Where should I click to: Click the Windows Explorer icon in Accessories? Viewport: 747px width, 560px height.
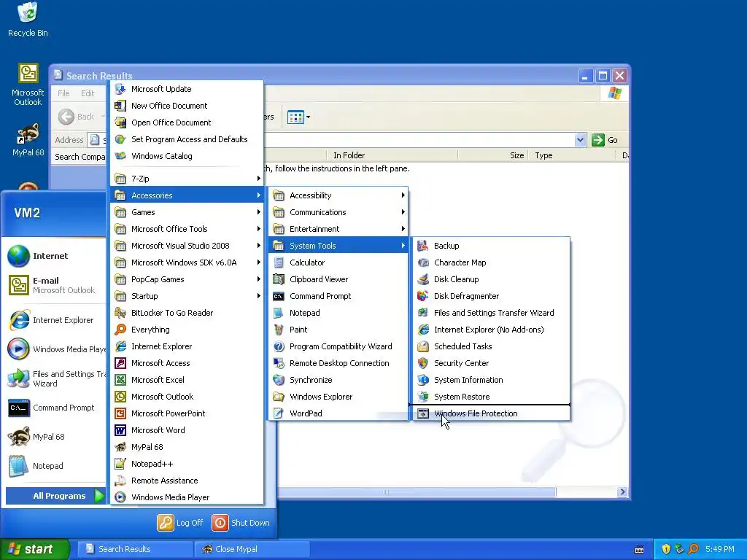[x=279, y=397]
